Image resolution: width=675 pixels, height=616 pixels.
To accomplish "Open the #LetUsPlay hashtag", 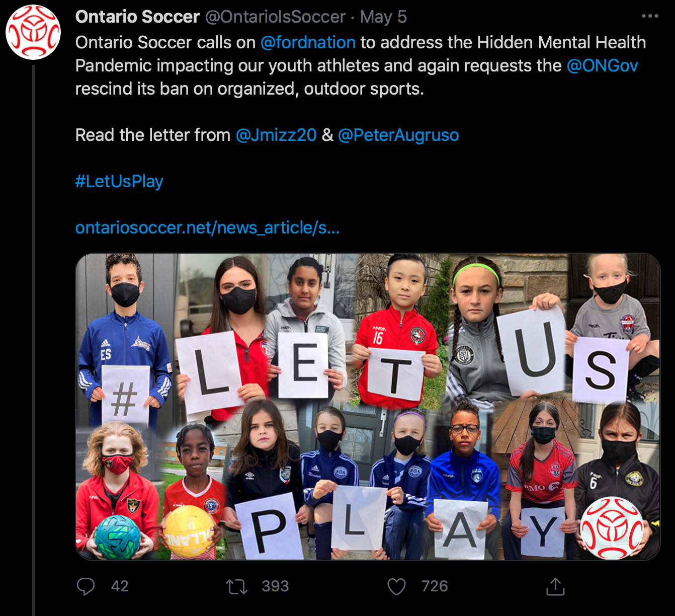I will [119, 181].
